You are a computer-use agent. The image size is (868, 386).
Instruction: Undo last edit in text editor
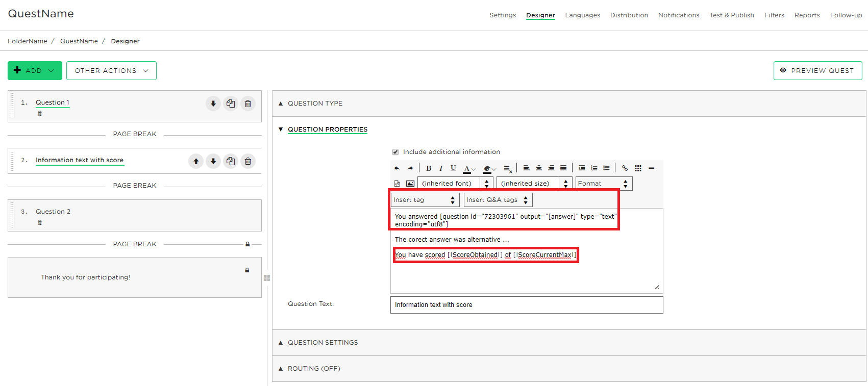397,168
